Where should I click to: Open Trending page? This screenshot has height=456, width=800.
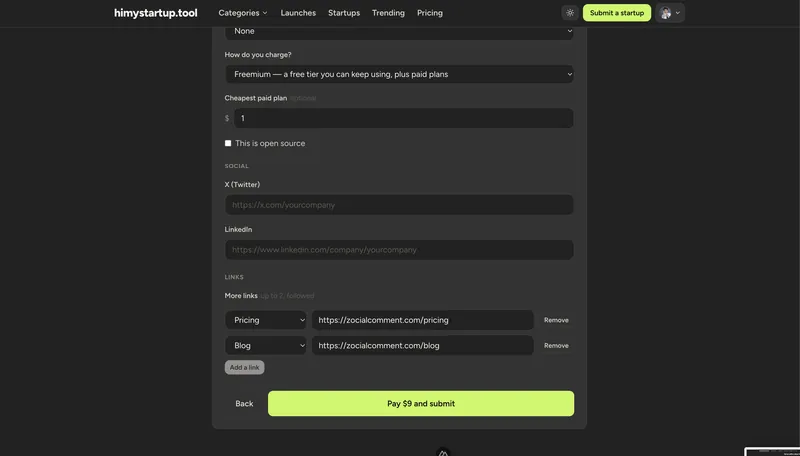[x=388, y=13]
